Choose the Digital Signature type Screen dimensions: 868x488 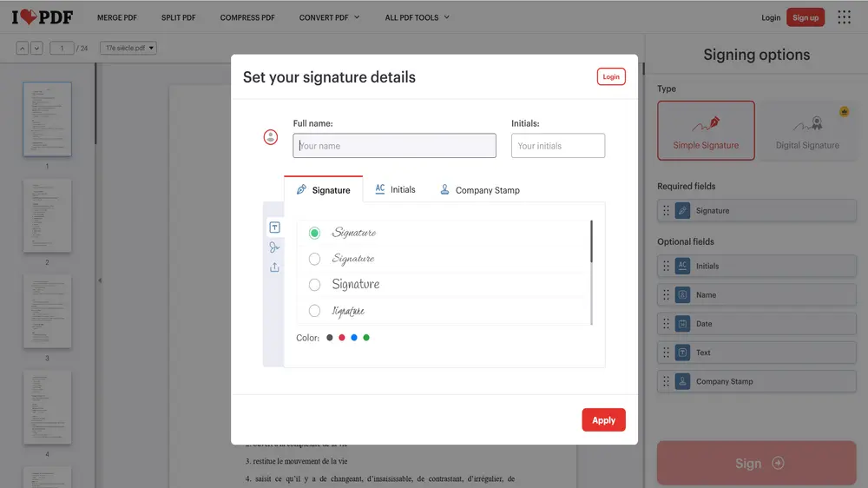point(807,131)
